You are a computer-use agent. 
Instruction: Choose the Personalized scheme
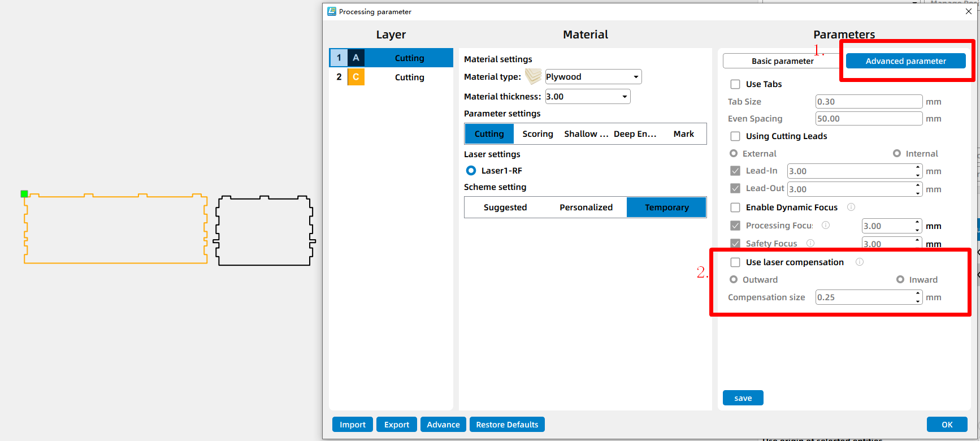coord(586,207)
